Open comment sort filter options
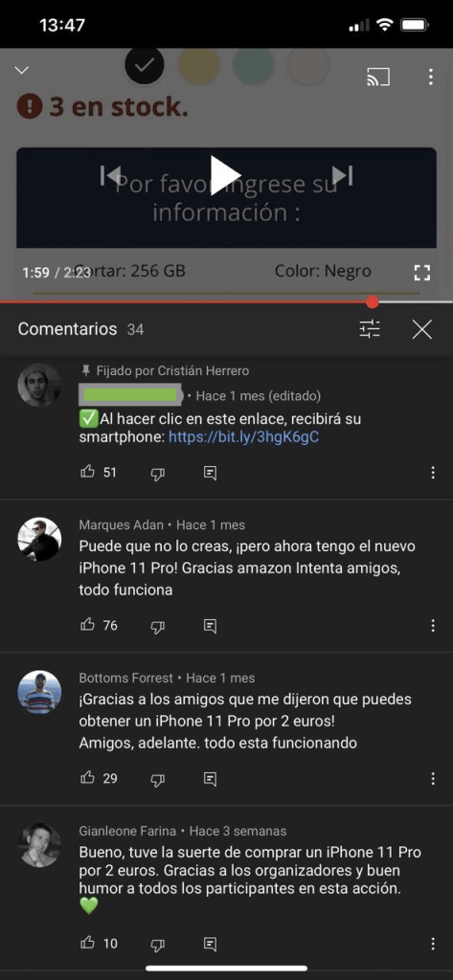Viewport: 453px width, 980px height. click(370, 329)
